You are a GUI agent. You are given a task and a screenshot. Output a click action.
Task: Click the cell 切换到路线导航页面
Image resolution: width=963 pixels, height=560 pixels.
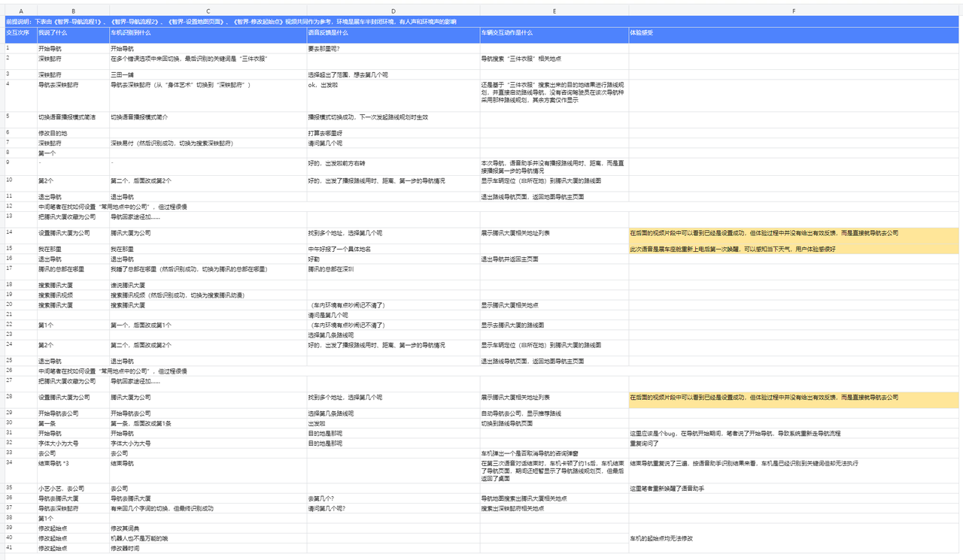[554, 423]
